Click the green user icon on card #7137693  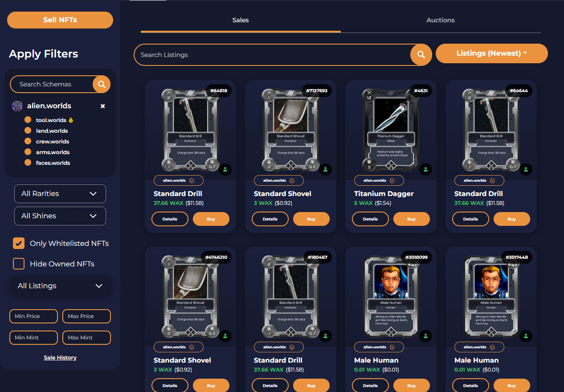pos(326,169)
